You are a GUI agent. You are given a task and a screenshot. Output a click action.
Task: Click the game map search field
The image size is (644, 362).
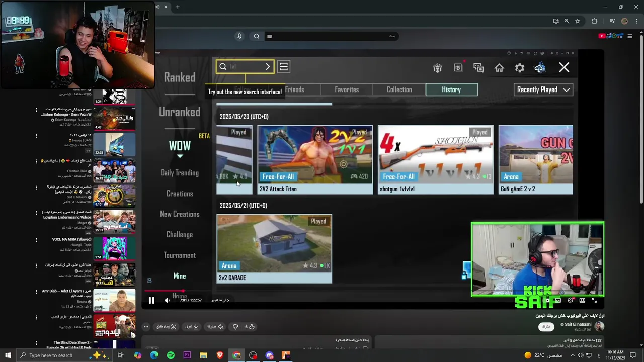(245, 67)
